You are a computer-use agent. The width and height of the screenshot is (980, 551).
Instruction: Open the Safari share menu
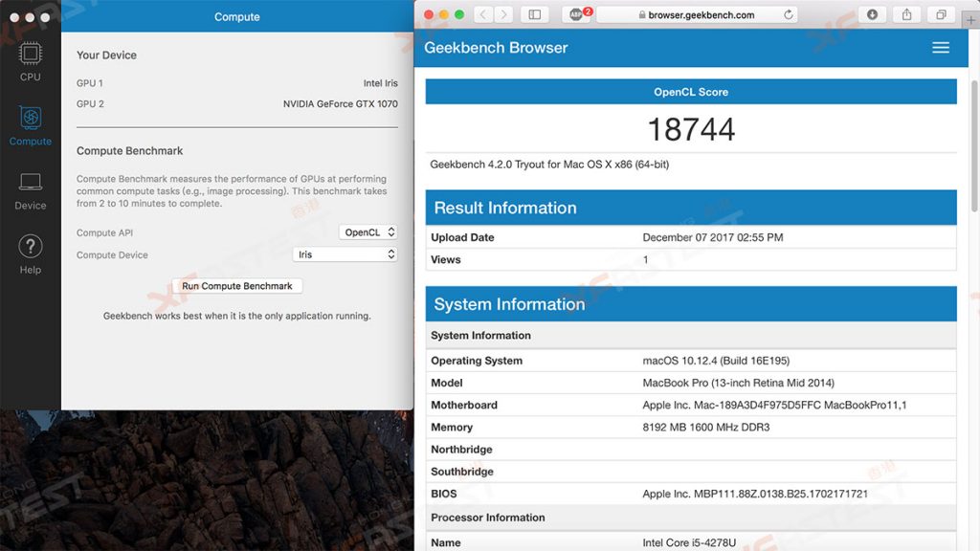[x=906, y=14]
